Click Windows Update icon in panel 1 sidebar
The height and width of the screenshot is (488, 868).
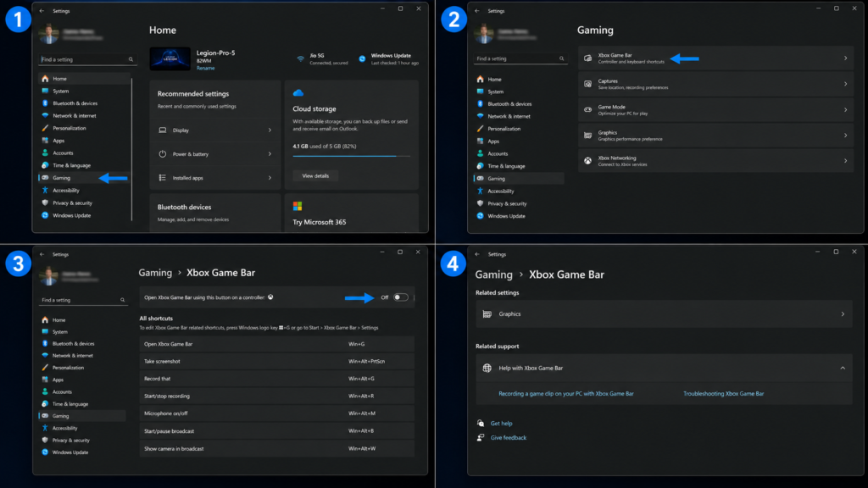pyautogui.click(x=46, y=215)
